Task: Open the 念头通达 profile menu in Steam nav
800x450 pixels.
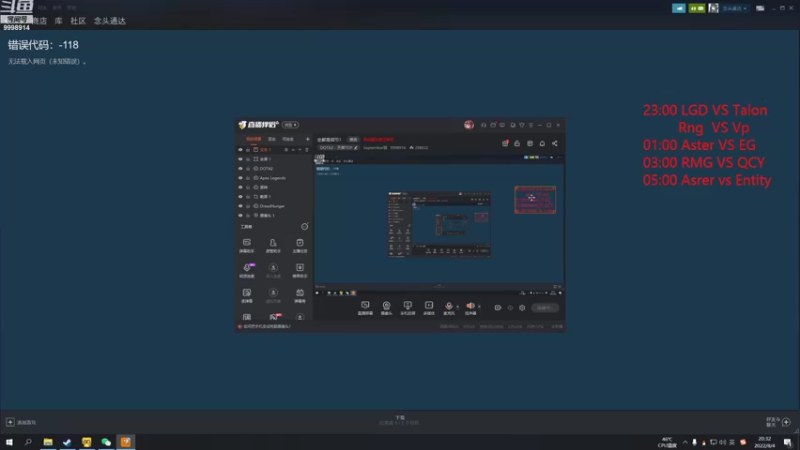Action: coord(110,21)
